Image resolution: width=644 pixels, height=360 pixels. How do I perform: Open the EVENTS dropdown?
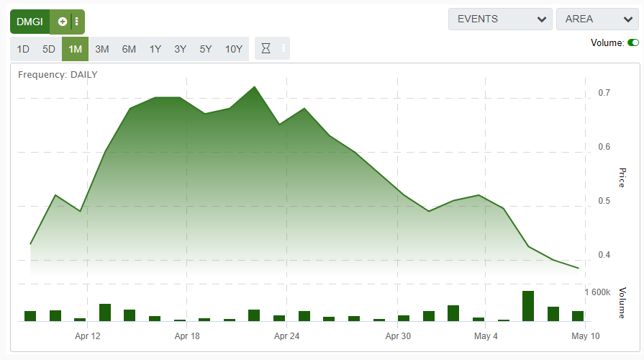tap(500, 19)
